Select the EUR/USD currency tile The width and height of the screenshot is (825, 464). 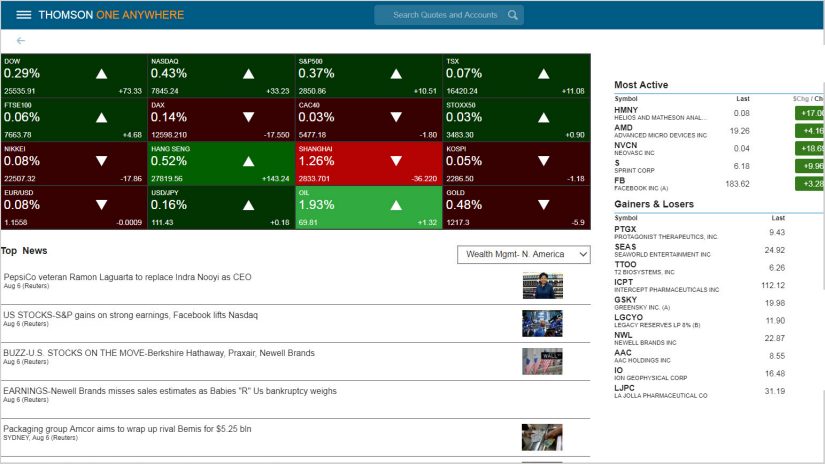pos(74,207)
